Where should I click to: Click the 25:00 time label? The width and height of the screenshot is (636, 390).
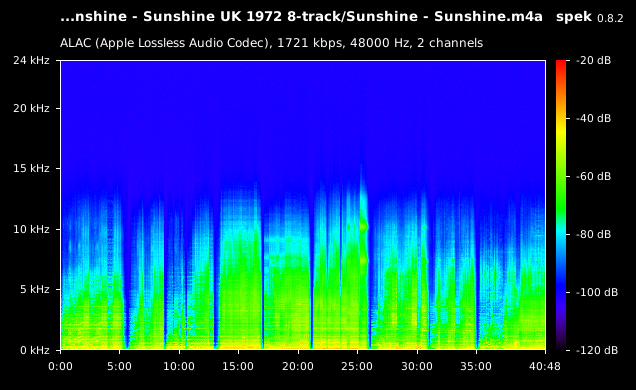click(357, 366)
